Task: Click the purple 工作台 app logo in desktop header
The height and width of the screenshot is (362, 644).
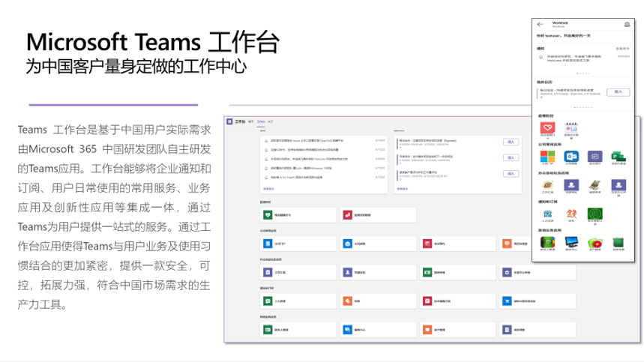Action: pyautogui.click(x=229, y=121)
